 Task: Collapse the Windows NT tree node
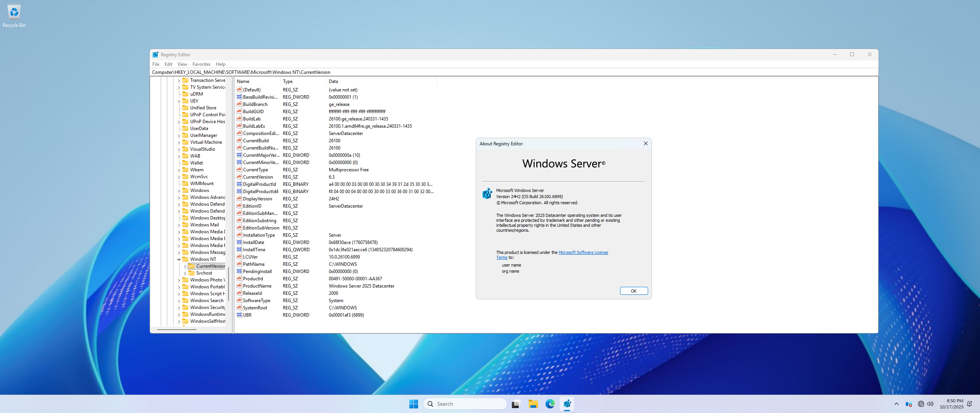(179, 259)
